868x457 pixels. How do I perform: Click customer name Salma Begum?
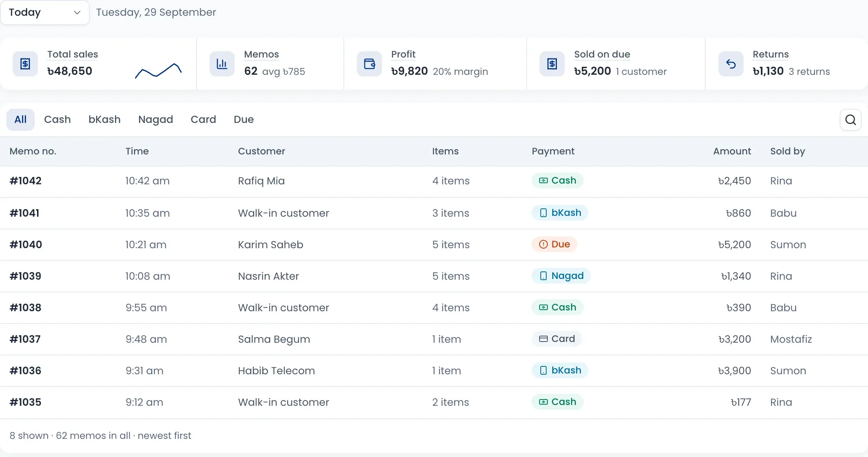coord(274,340)
